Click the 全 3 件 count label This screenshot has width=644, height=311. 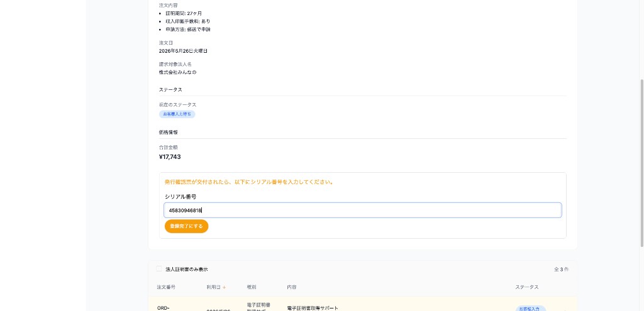tap(561, 270)
